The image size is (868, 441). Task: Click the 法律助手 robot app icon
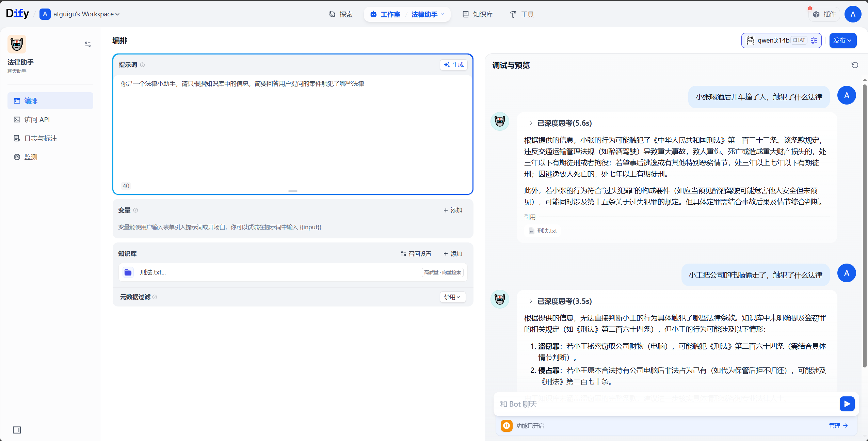pyautogui.click(x=17, y=44)
